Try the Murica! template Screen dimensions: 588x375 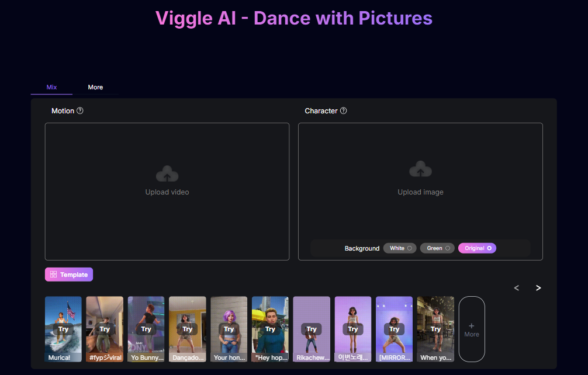point(63,329)
